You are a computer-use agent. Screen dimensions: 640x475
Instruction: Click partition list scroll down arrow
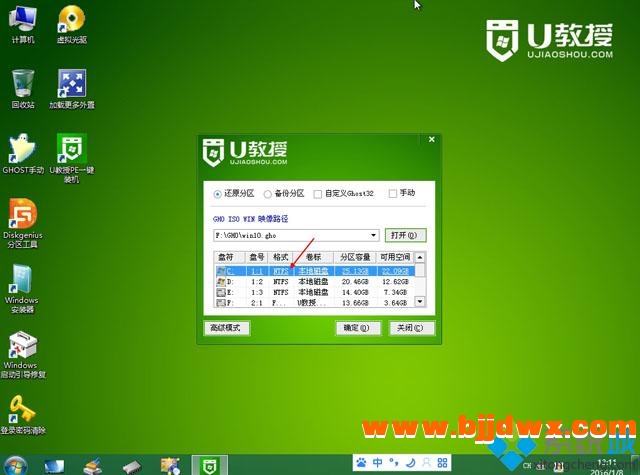[x=420, y=302]
